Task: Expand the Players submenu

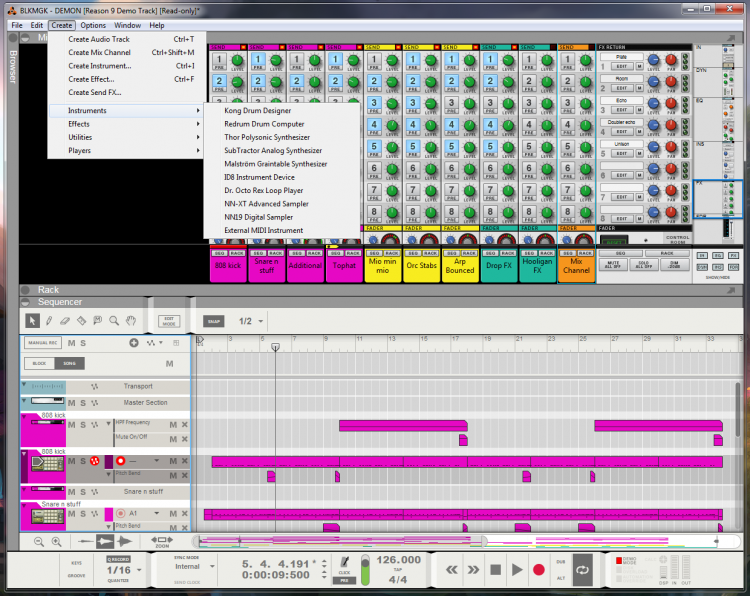Action: [x=126, y=151]
